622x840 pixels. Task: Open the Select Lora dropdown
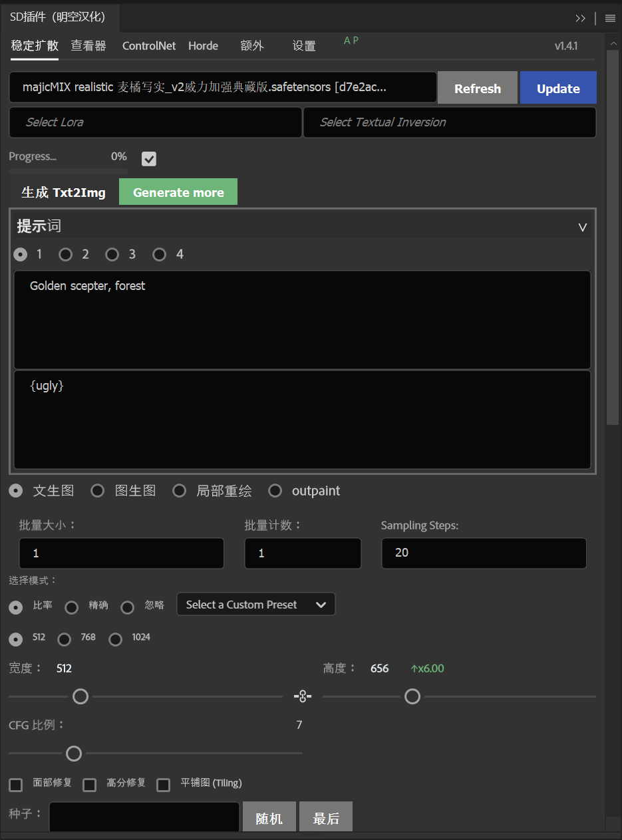[x=155, y=122]
